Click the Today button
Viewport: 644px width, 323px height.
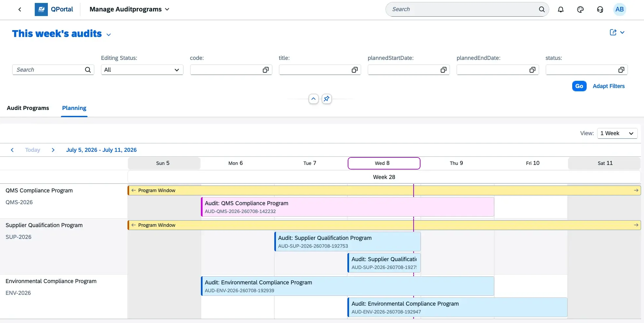pyautogui.click(x=32, y=150)
